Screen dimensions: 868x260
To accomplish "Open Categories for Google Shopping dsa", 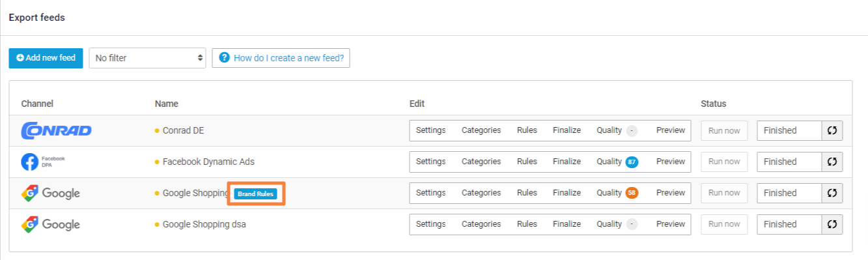I will click(x=481, y=224).
